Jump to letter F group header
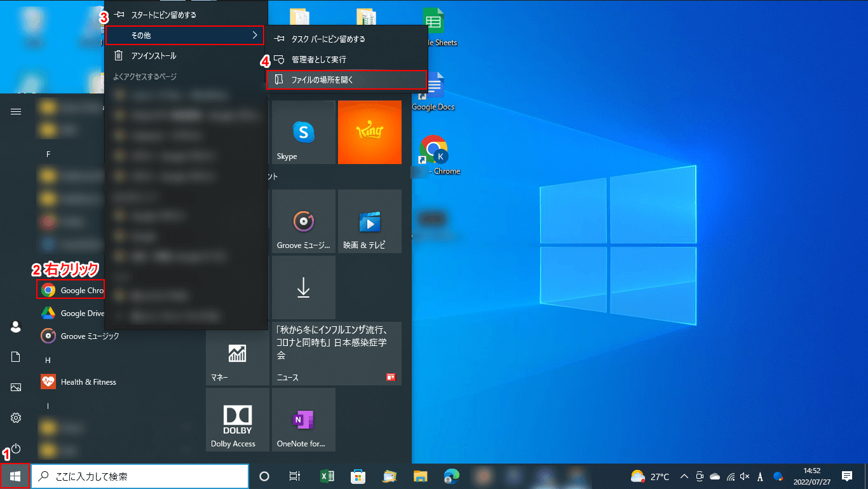The image size is (868, 489). tap(48, 154)
